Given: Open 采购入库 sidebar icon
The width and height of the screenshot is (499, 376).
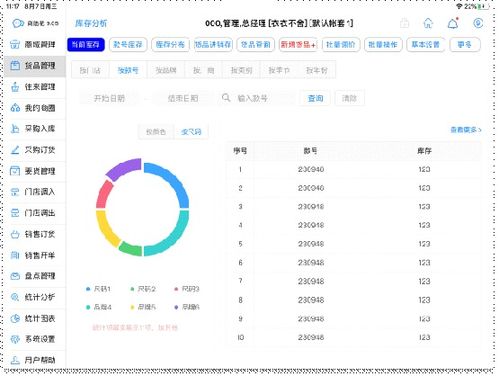Looking at the screenshot, I should point(15,129).
